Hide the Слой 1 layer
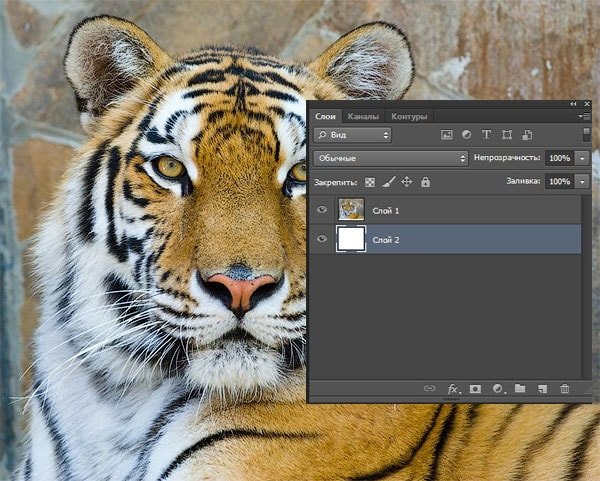 pyautogui.click(x=322, y=210)
